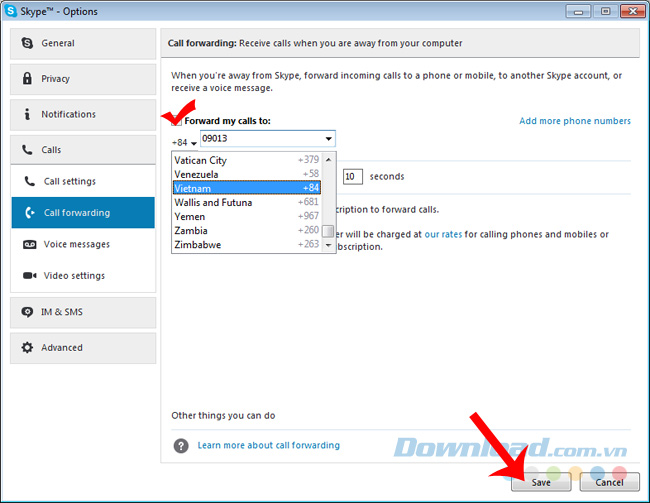Close the Skype Options window
Viewport: 650px width, 503px height.
pos(633,11)
